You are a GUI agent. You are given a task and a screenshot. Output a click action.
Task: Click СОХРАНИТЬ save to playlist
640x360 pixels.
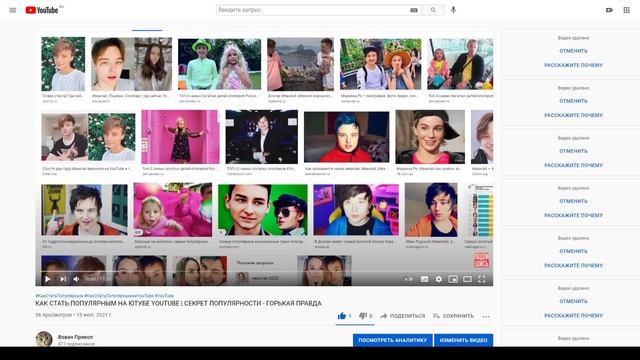pyautogui.click(x=453, y=316)
